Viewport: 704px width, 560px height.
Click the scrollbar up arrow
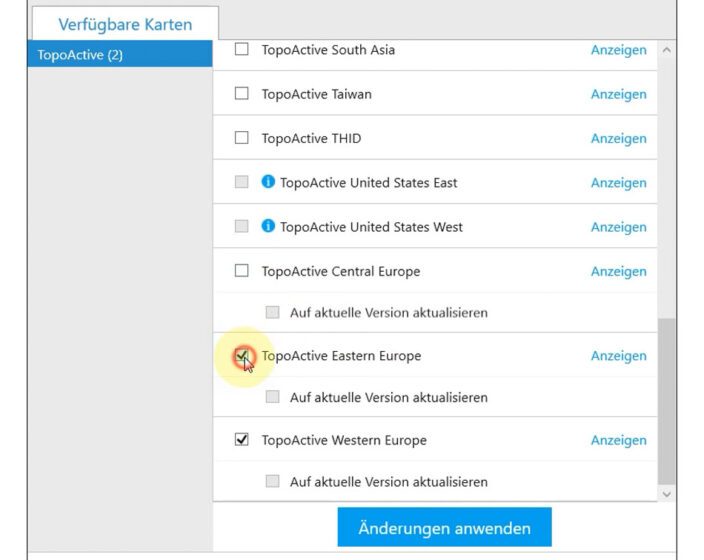667,50
